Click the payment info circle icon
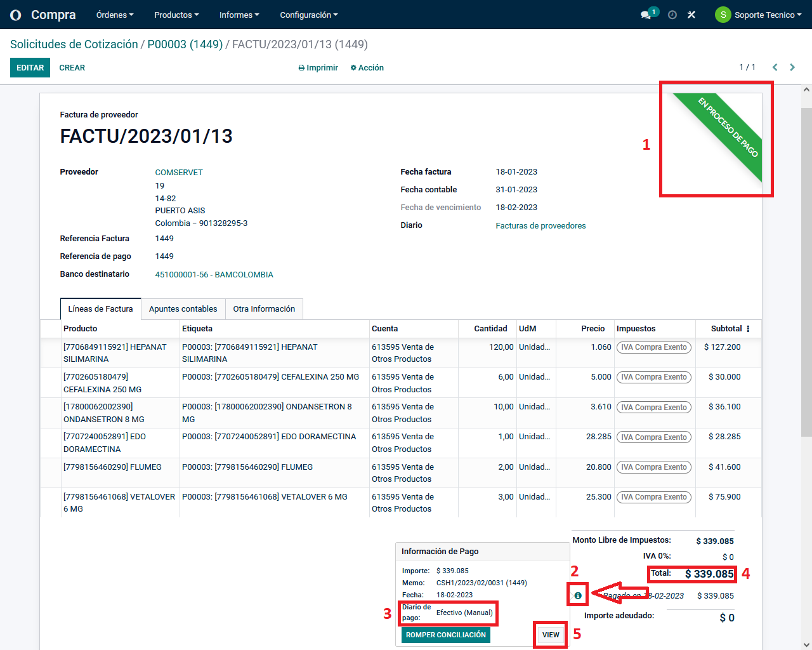The height and width of the screenshot is (650, 812). [x=578, y=595]
